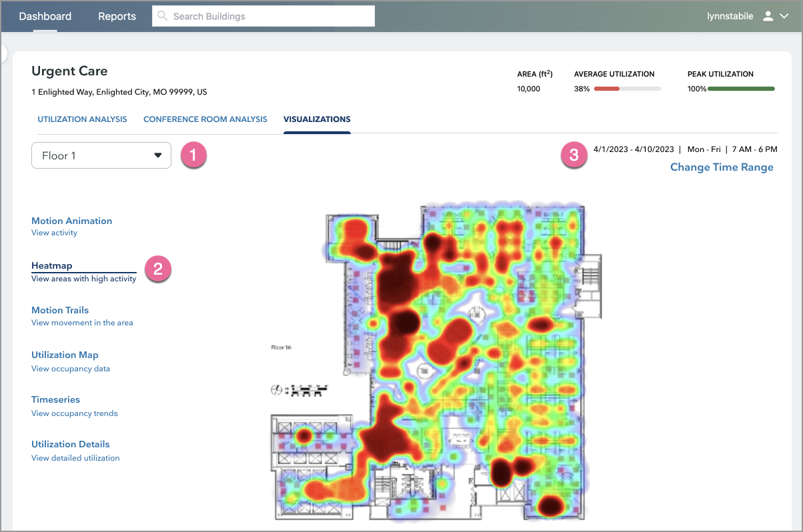Open the Utilization Map view
Screen dimensions: 803x532
point(65,355)
